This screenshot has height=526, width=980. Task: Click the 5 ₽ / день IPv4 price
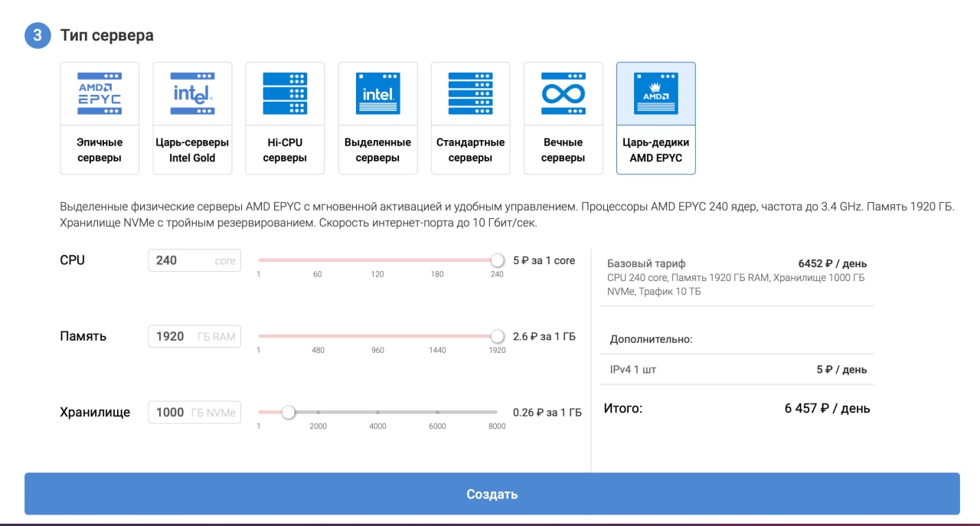tap(841, 369)
